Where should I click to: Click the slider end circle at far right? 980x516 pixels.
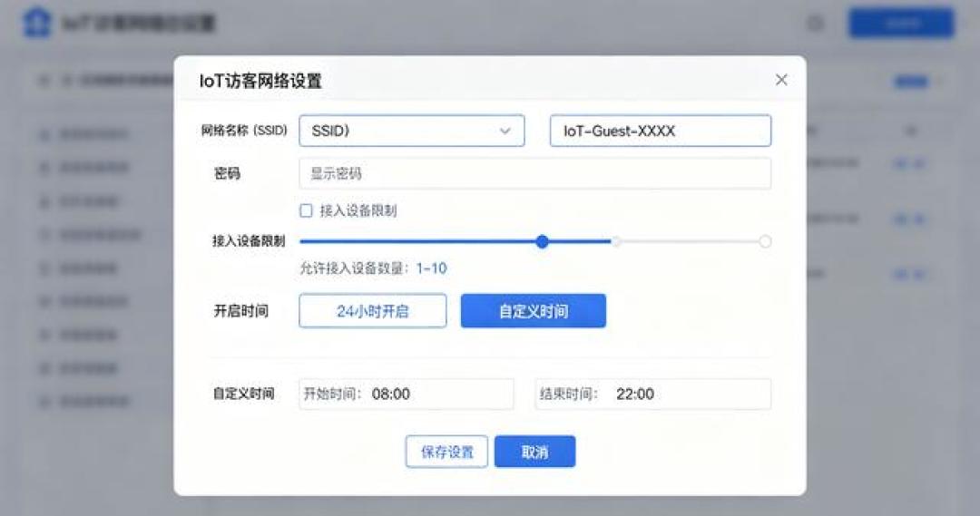pos(765,241)
